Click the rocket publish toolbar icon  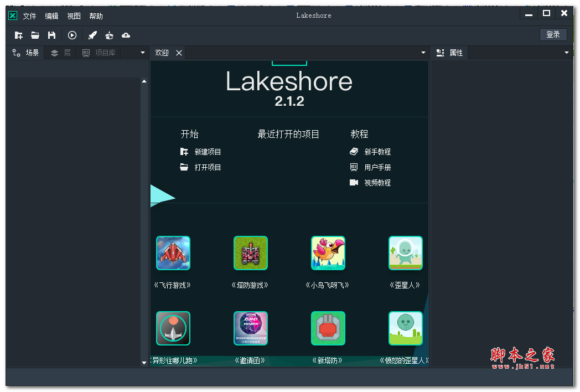pos(92,35)
